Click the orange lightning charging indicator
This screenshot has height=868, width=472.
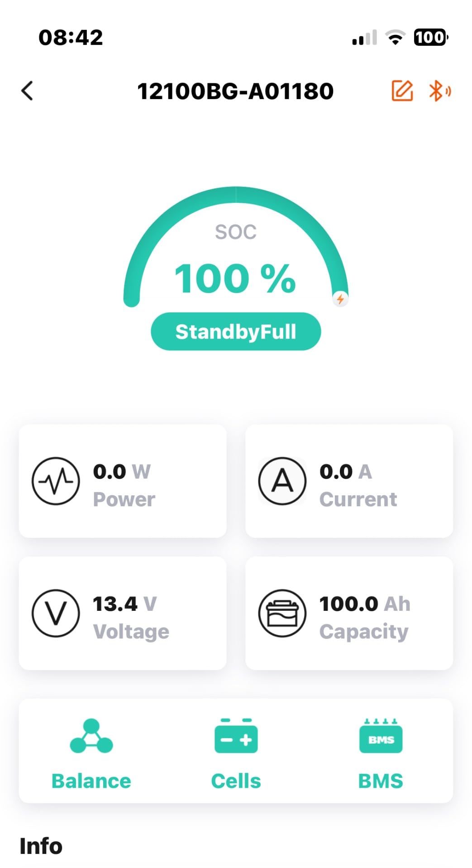coord(340,299)
